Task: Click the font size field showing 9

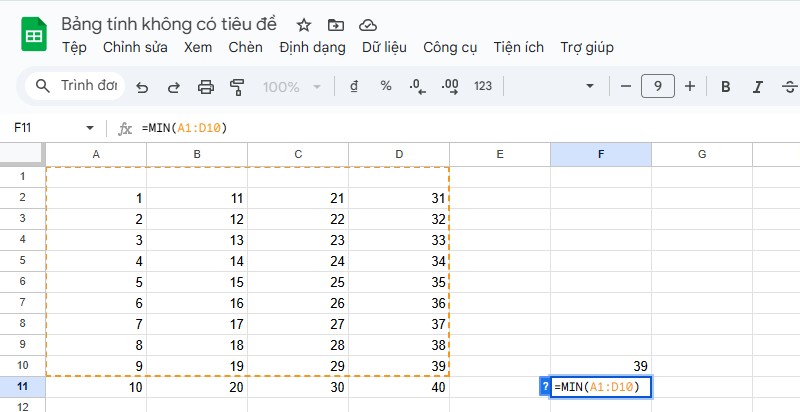Action: point(658,86)
